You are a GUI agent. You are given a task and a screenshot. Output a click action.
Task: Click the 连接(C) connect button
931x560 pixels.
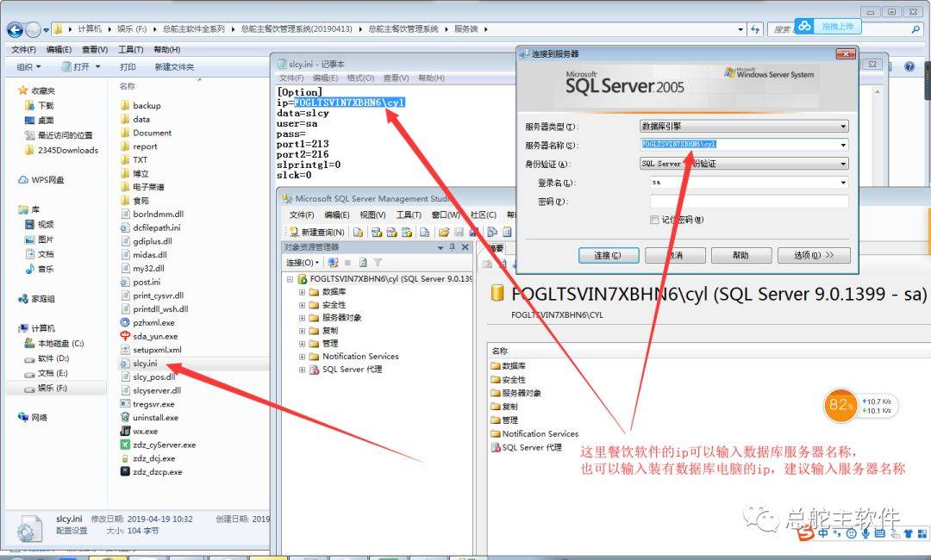click(609, 255)
